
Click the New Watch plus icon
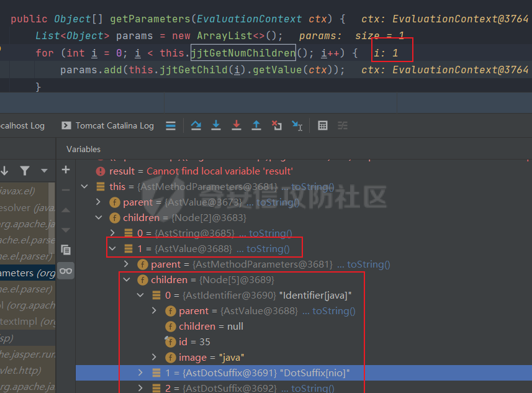(66, 169)
